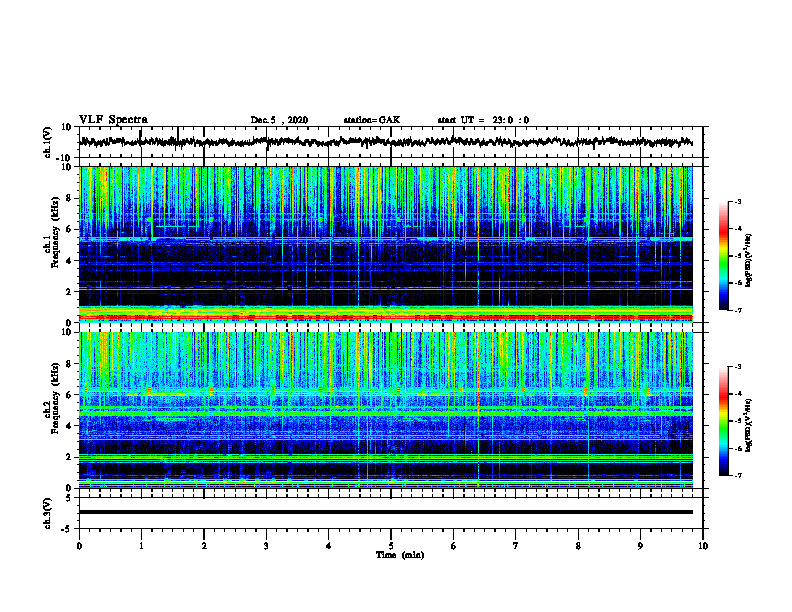The image size is (792, 612).
Task: Click the time axis tick label "0"
Action: 79,546
